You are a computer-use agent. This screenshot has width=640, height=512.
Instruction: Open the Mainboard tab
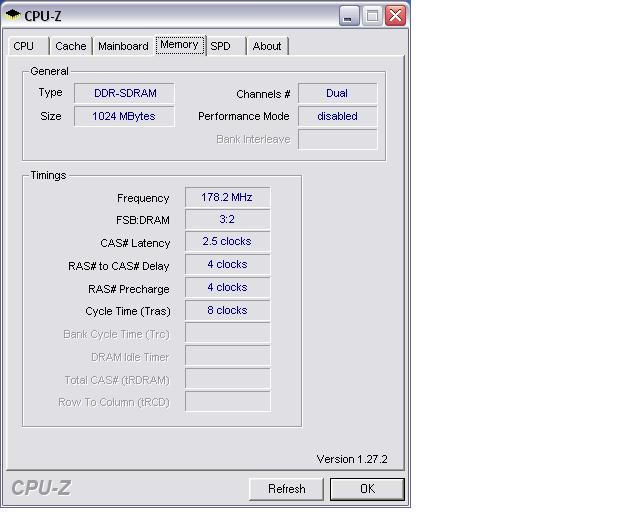(123, 46)
